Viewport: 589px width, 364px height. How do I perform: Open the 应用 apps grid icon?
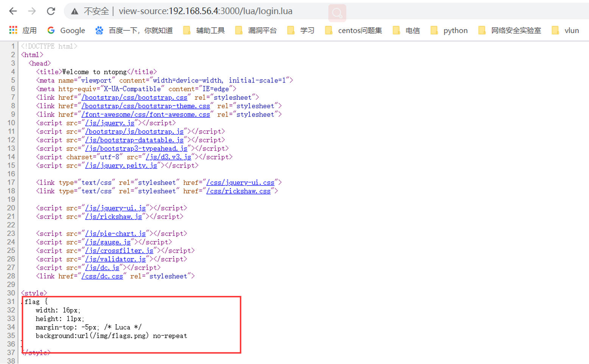(13, 30)
